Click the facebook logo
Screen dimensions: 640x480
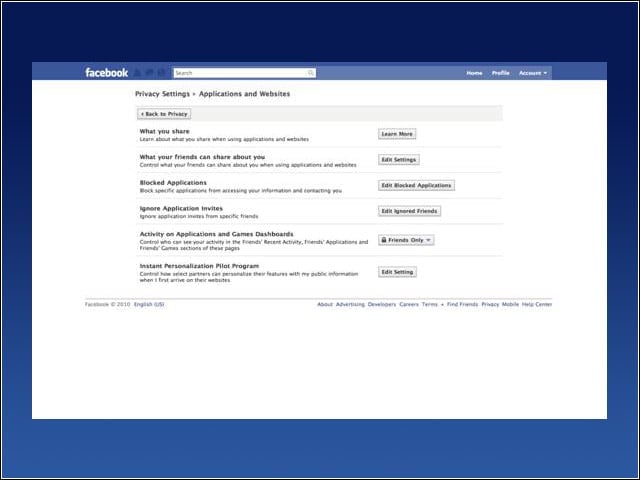106,73
